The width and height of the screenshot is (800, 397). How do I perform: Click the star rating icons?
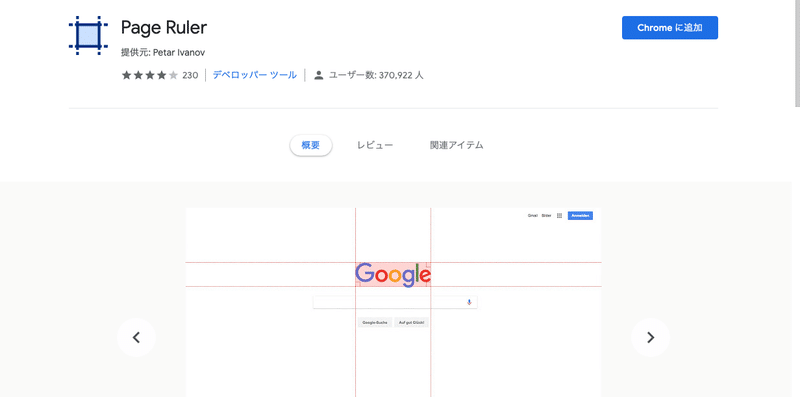[149, 76]
